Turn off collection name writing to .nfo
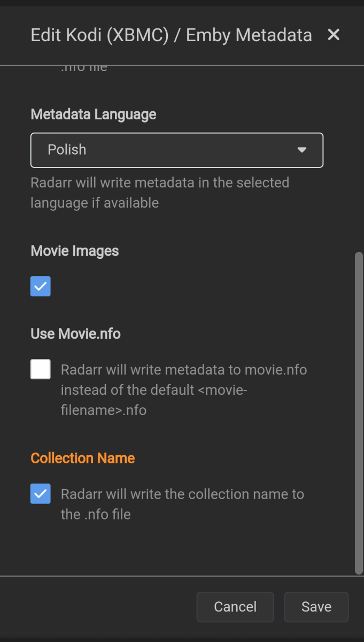The width and height of the screenshot is (364, 642). (x=40, y=494)
